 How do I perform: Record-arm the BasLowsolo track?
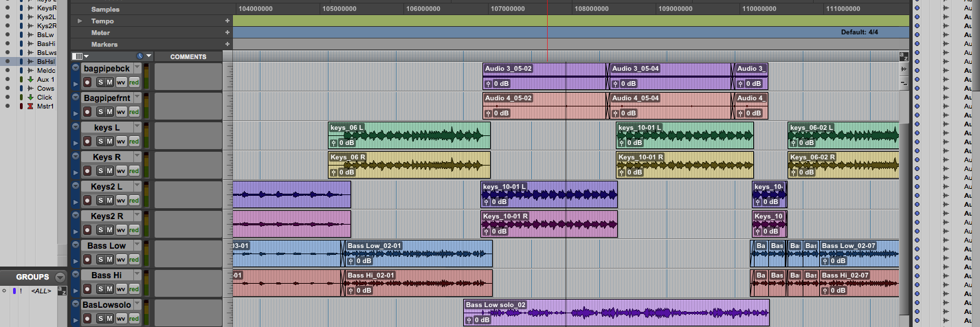pyautogui.click(x=87, y=319)
